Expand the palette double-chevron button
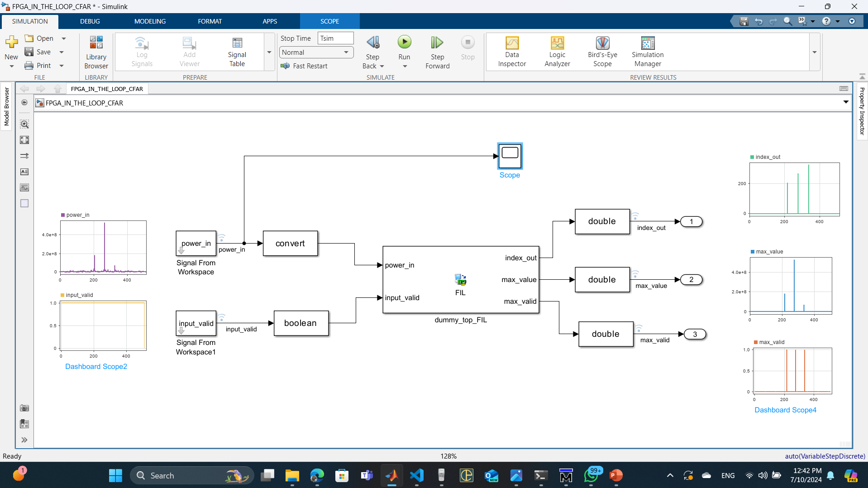 (x=24, y=440)
